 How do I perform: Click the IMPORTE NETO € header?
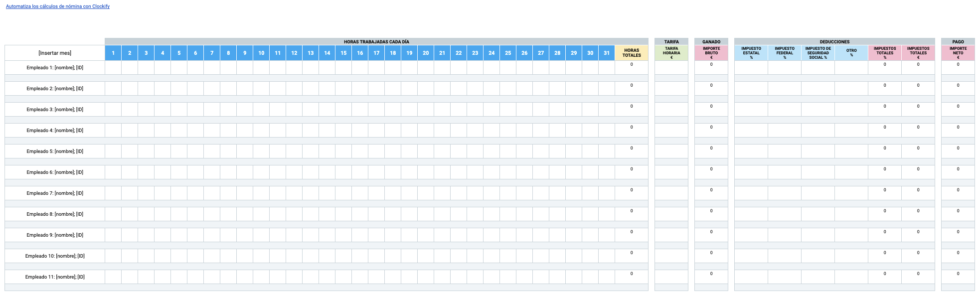(958, 53)
